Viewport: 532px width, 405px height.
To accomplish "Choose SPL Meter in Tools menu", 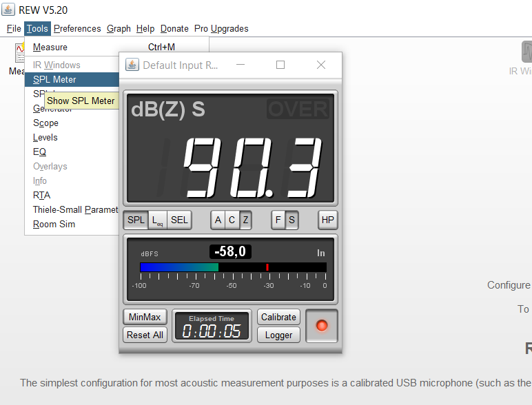I will click(72, 79).
